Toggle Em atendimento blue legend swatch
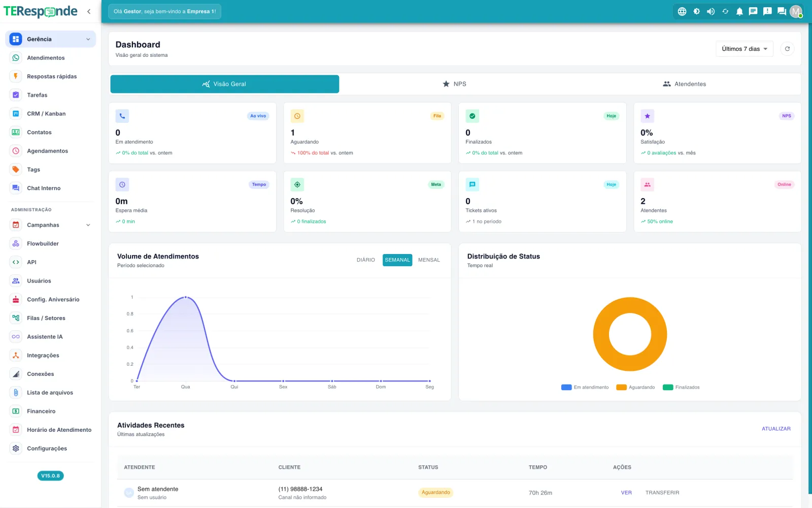 (x=566, y=387)
